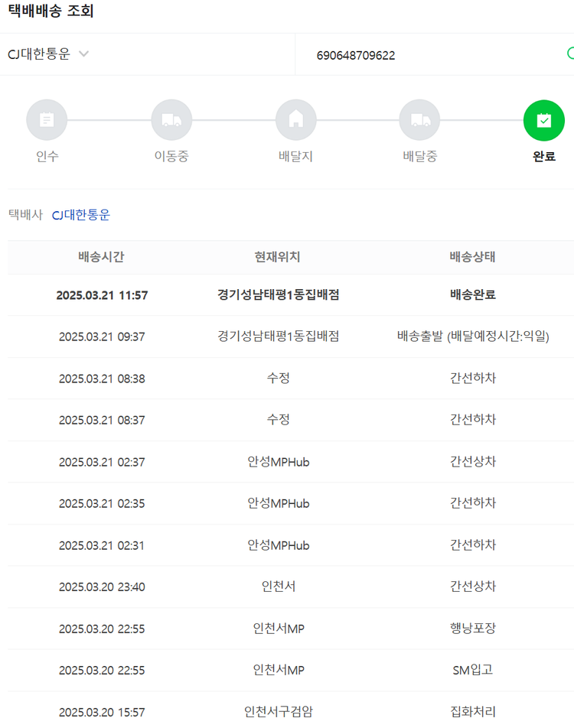Click the SM입고 status entry
This screenshot has width=574, height=728.
pos(473,670)
